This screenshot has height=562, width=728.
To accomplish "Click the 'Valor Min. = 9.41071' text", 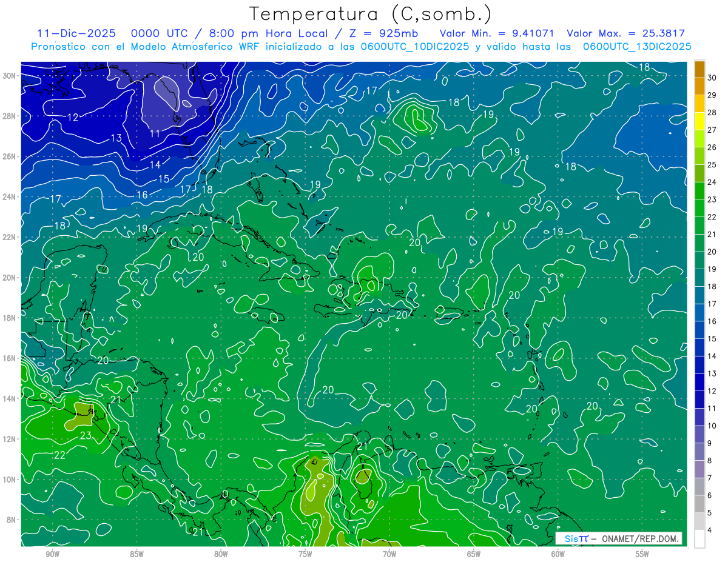I will pyautogui.click(x=497, y=33).
